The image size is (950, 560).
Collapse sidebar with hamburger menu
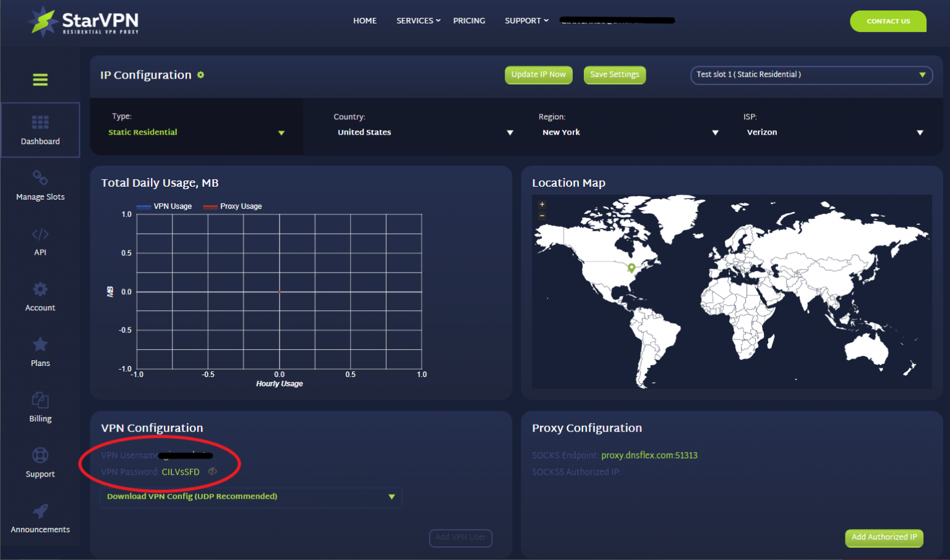[x=40, y=80]
